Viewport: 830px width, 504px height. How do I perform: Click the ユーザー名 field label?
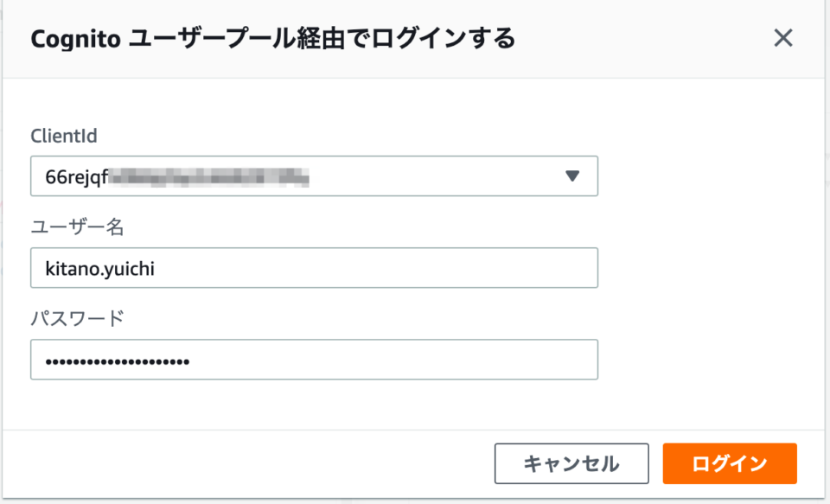pos(77,227)
